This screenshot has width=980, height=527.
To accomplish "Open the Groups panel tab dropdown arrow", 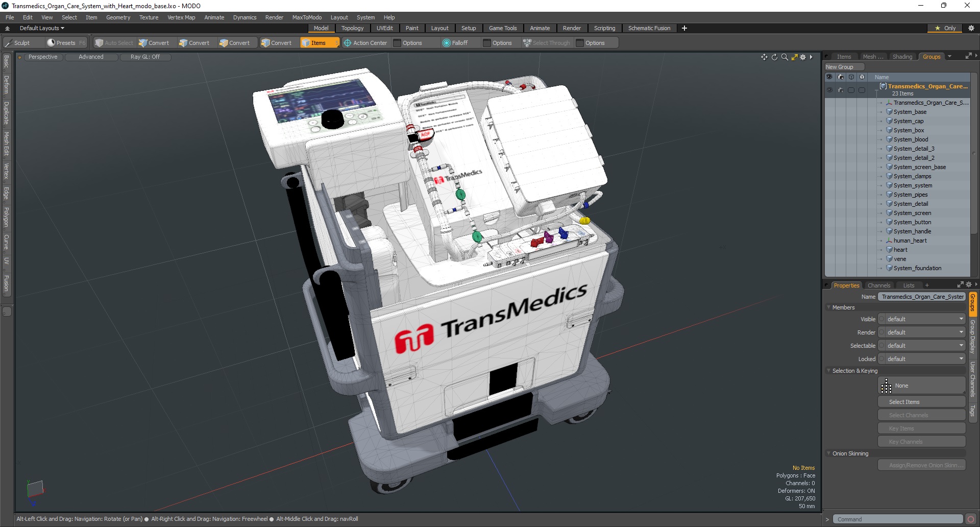I will (949, 57).
